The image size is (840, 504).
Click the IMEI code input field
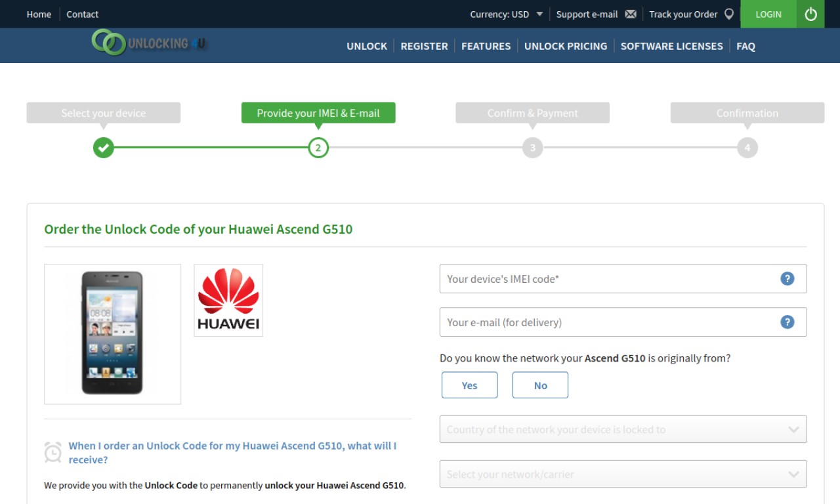point(623,278)
